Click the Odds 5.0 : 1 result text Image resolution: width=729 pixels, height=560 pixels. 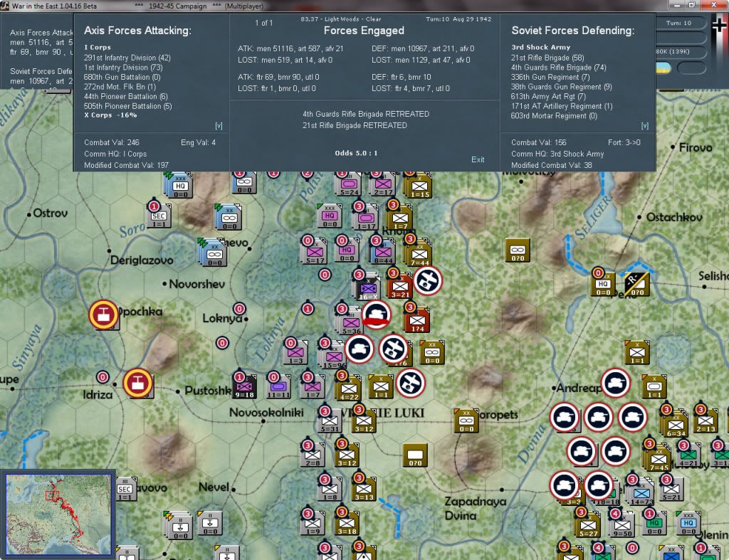(356, 153)
